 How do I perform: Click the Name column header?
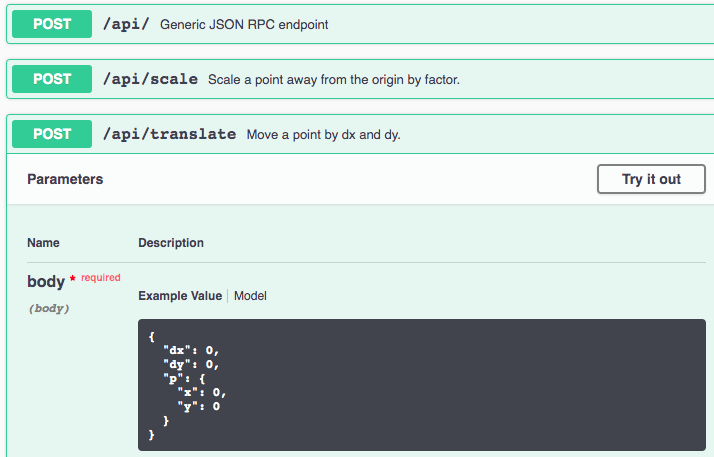pos(43,243)
